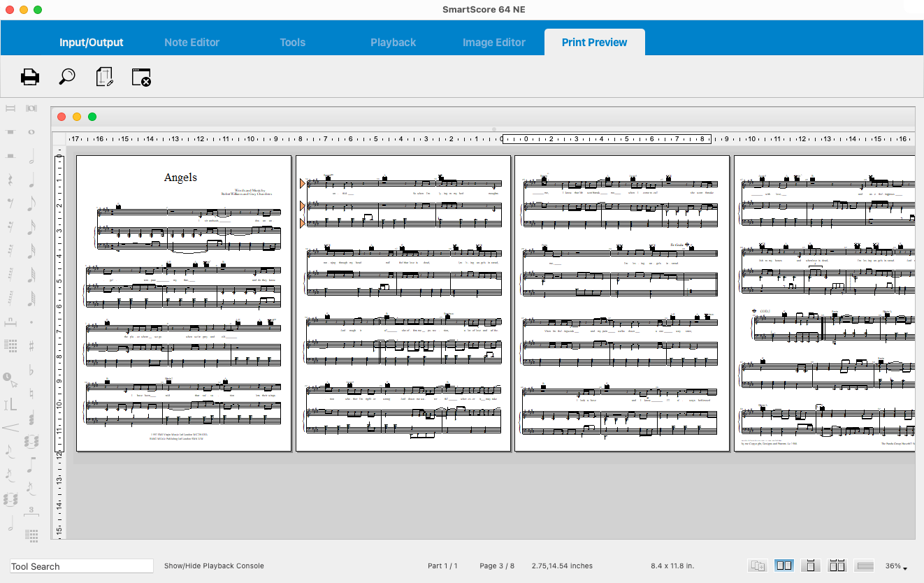Click the horizontal ruler page extent box
This screenshot has width=924, height=583.
606,138
